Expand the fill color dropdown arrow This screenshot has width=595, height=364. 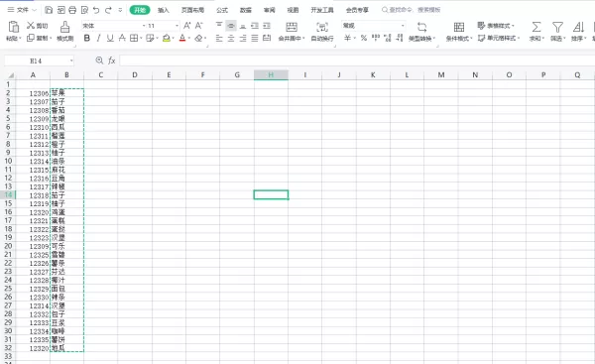[173, 38]
